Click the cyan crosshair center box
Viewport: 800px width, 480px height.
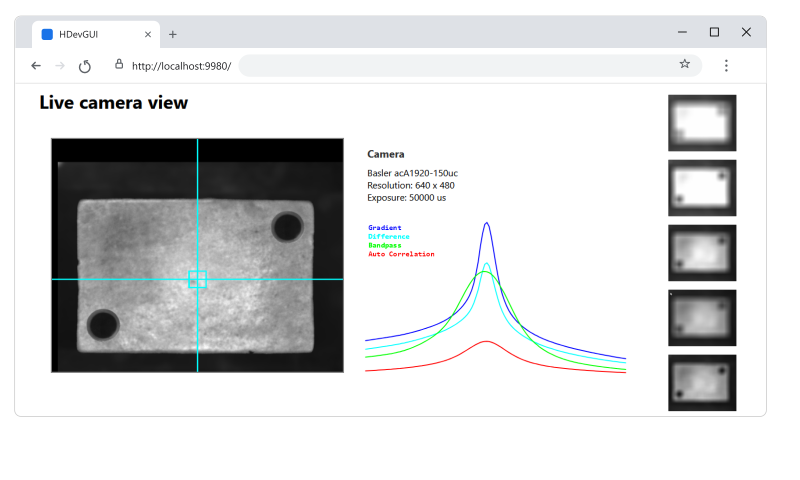(198, 279)
